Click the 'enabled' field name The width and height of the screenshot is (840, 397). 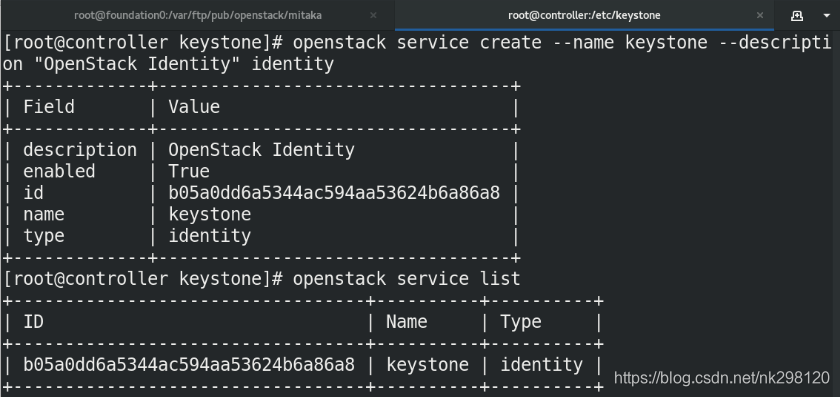coord(59,171)
